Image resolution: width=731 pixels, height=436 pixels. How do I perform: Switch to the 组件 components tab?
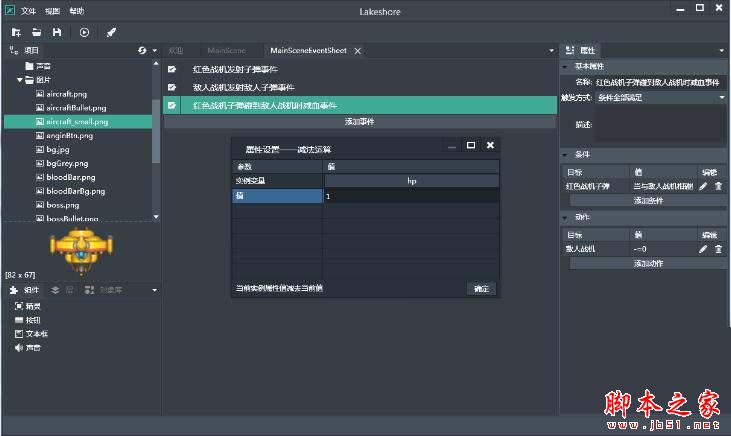pyautogui.click(x=25, y=290)
